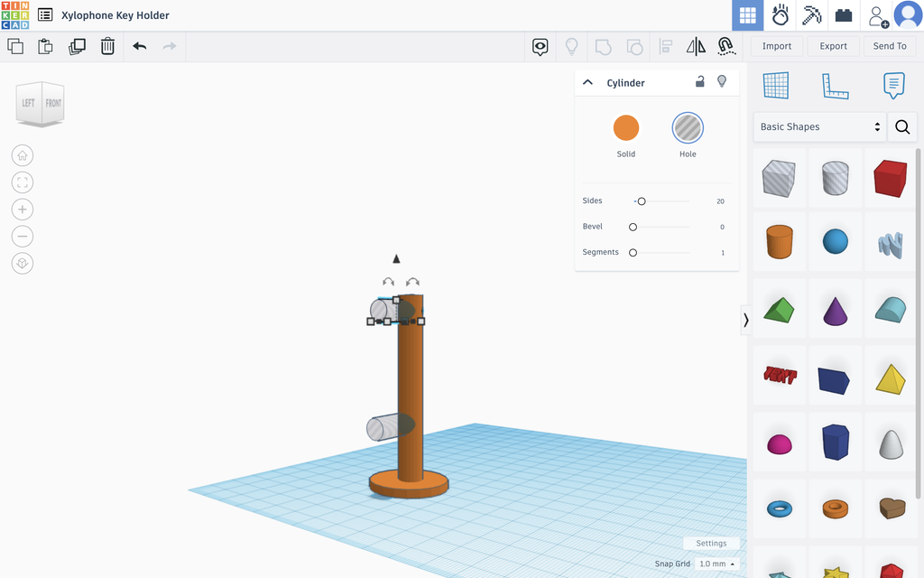Place the Ruler tool
Screen dimensions: 924x578
(x=835, y=86)
